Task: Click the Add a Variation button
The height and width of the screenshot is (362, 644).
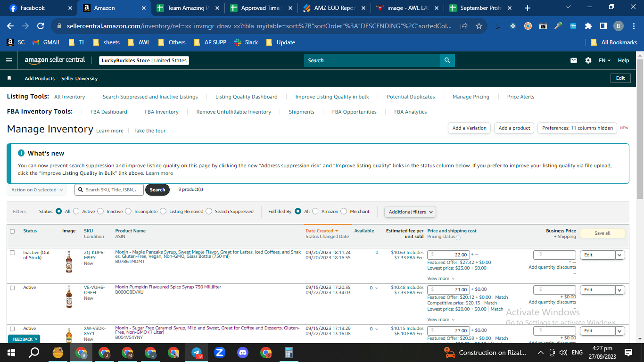Action: [x=469, y=128]
